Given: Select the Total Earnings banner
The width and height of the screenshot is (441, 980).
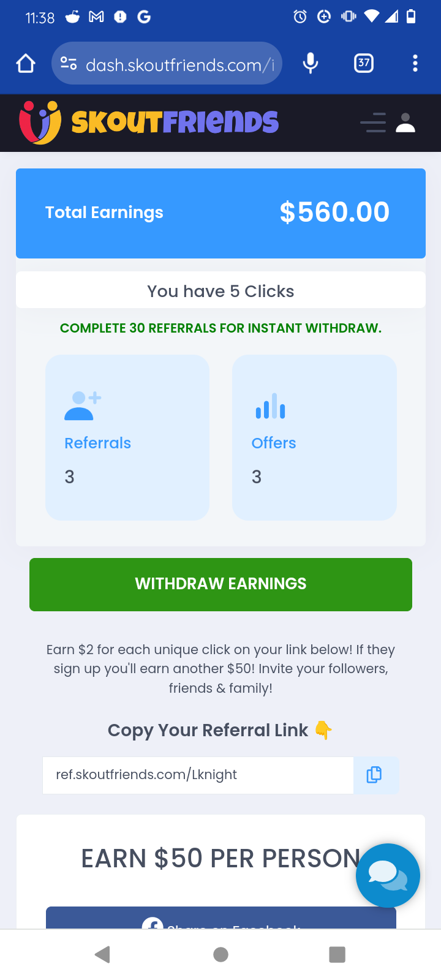Looking at the screenshot, I should [221, 213].
